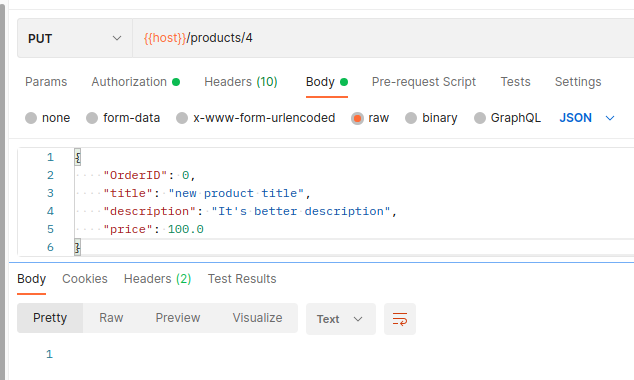Click the "It's better description" string
The height and width of the screenshot is (380, 634).
301,211
